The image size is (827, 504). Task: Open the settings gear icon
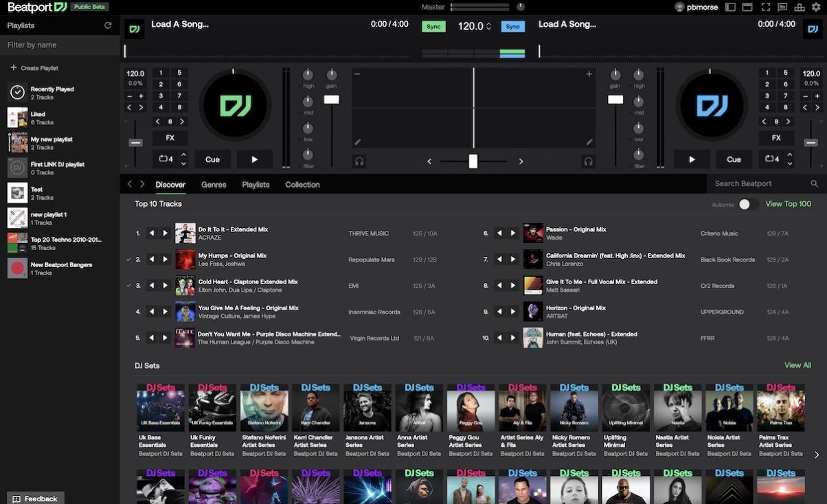(816, 7)
